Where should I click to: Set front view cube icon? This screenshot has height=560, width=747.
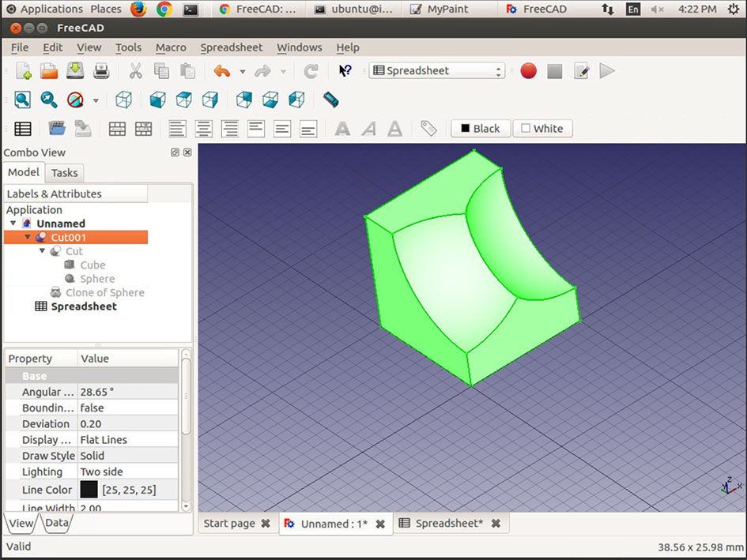157,100
